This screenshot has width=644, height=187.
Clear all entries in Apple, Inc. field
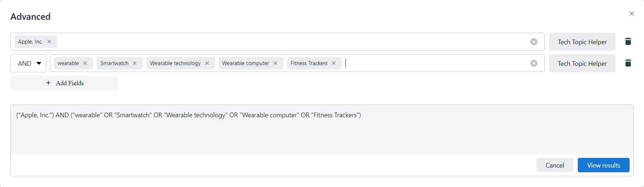534,42
